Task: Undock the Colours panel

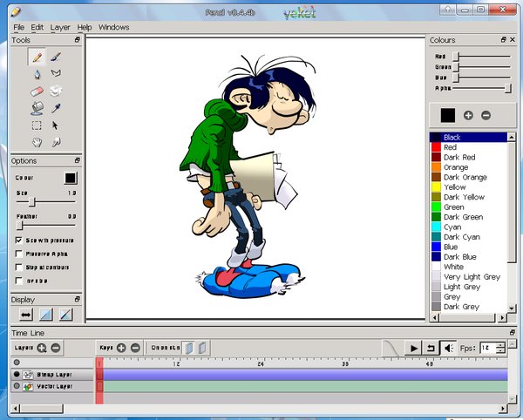Action: (x=503, y=40)
